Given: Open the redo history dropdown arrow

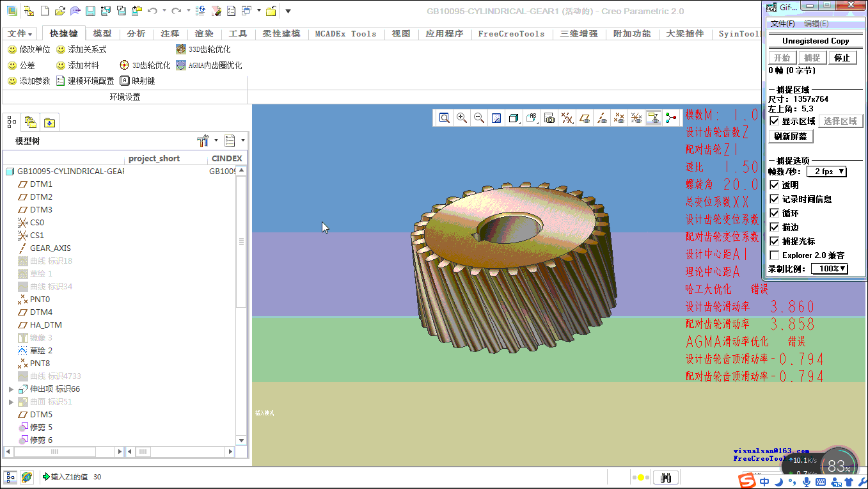Looking at the screenshot, I should (x=189, y=11).
